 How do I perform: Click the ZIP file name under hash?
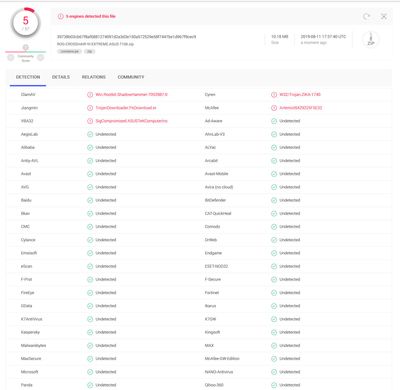point(95,44)
